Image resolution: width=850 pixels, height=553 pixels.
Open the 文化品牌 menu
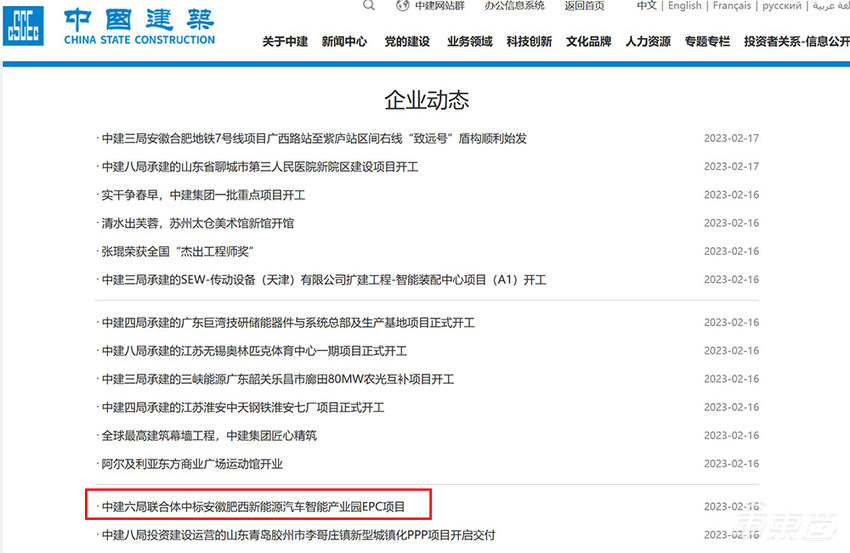click(589, 41)
